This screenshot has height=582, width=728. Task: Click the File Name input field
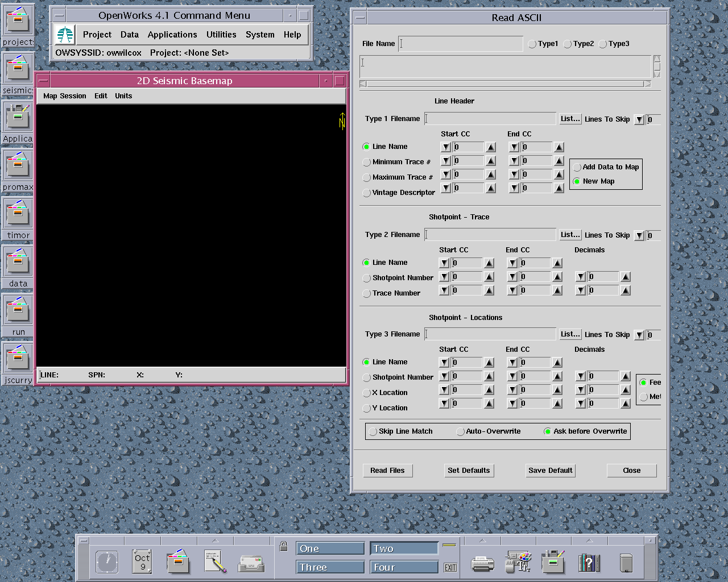[461, 44]
